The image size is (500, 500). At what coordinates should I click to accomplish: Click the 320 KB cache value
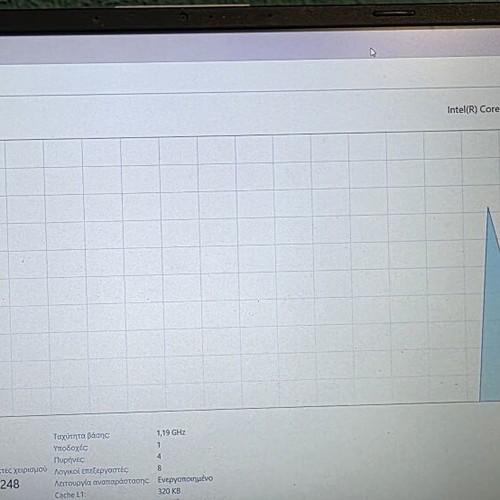(x=169, y=491)
